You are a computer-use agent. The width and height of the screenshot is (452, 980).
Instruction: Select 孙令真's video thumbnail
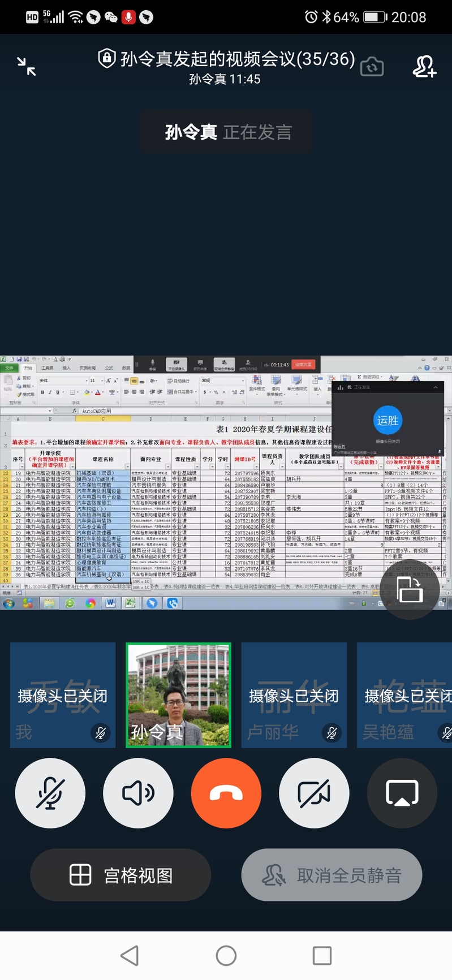178,695
